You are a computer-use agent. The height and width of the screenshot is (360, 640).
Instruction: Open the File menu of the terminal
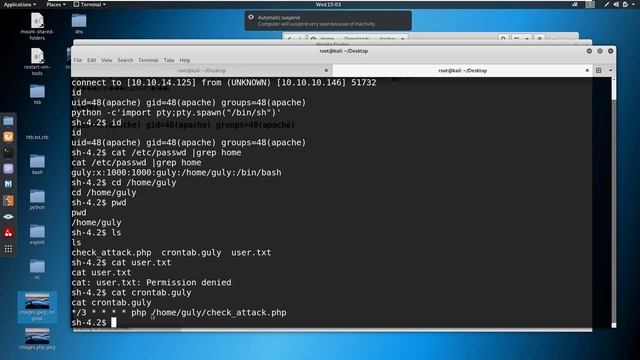pos(78,60)
